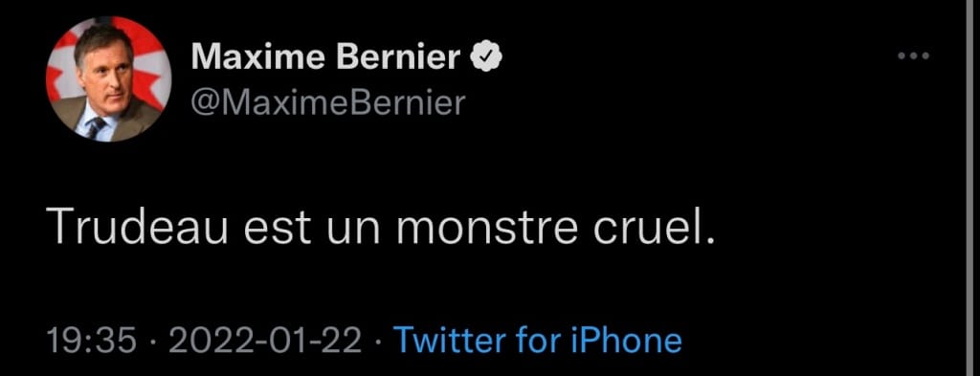Visit the @MaximeBernier handle
The width and height of the screenshot is (980, 376).
tap(328, 102)
